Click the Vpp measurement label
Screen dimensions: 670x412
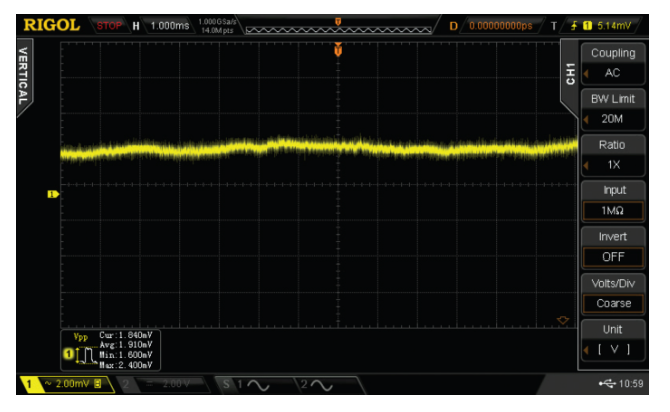(80, 337)
